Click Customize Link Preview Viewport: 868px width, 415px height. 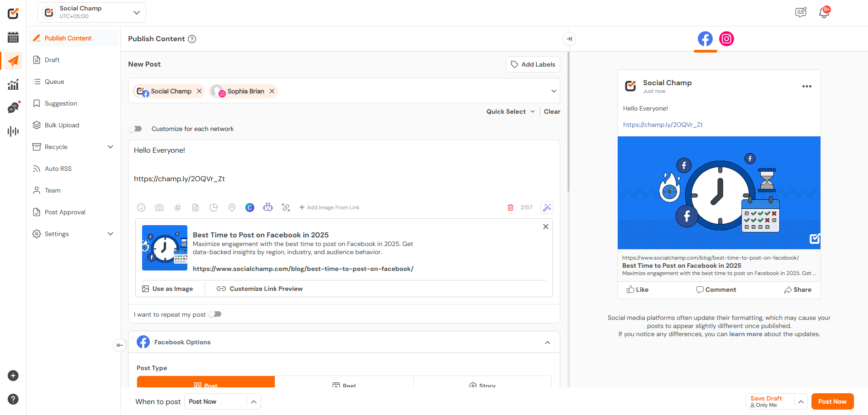click(260, 289)
